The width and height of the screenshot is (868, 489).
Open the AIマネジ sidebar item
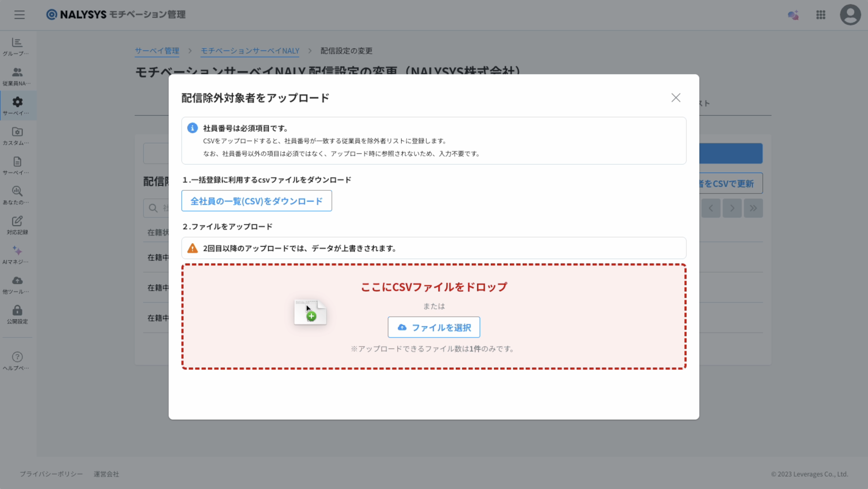click(x=17, y=255)
